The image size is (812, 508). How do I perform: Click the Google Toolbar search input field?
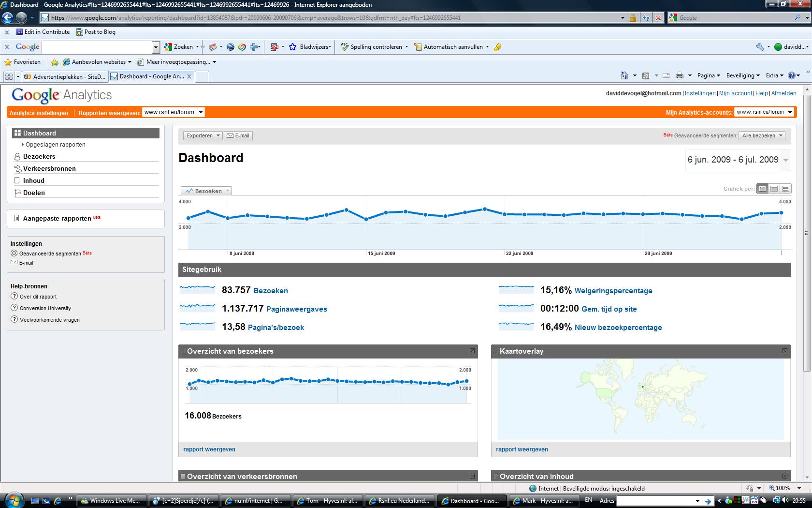[97, 47]
